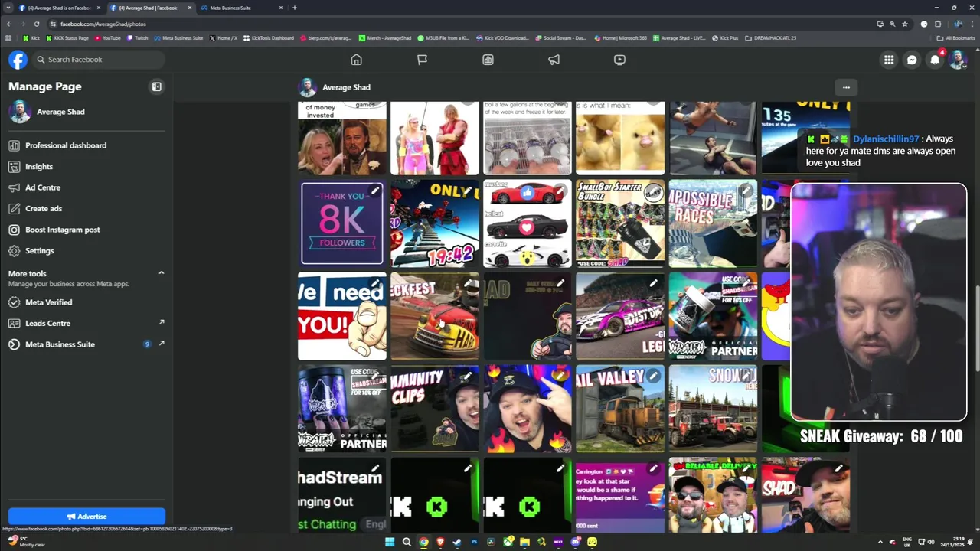
Task: Click the browser address bar
Action: [459, 24]
